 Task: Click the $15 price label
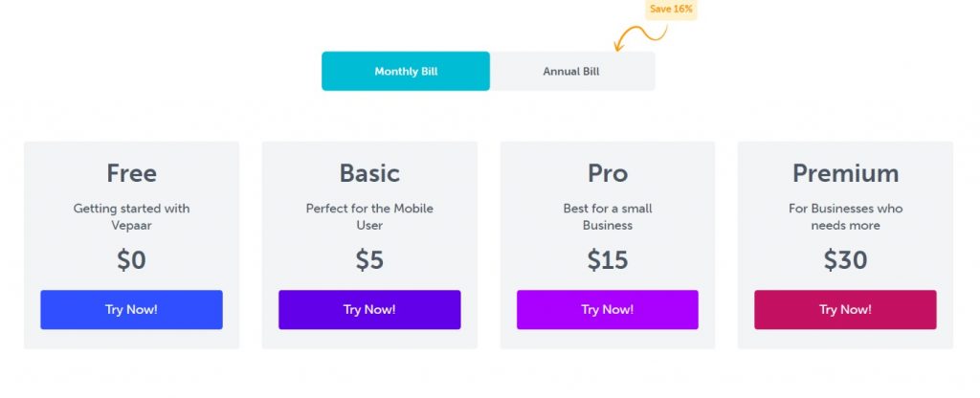coord(608,260)
